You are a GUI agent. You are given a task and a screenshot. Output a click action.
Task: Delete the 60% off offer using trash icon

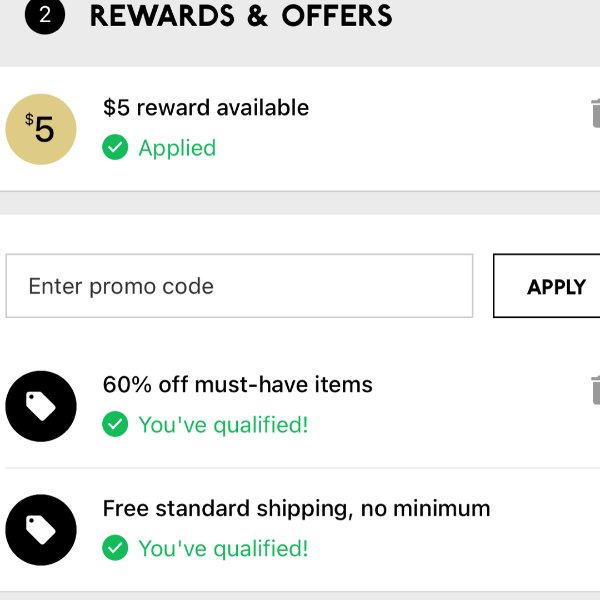[595, 390]
